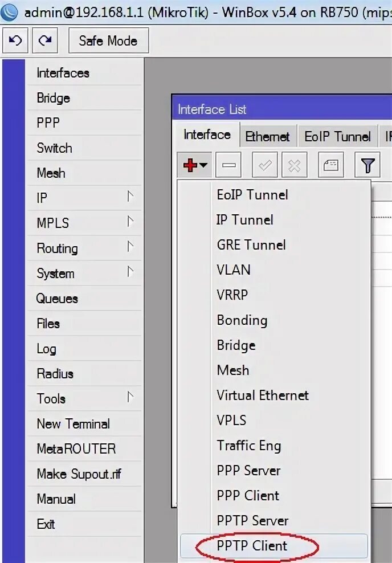Choose Bridge from the add dropdown menu

point(273,345)
